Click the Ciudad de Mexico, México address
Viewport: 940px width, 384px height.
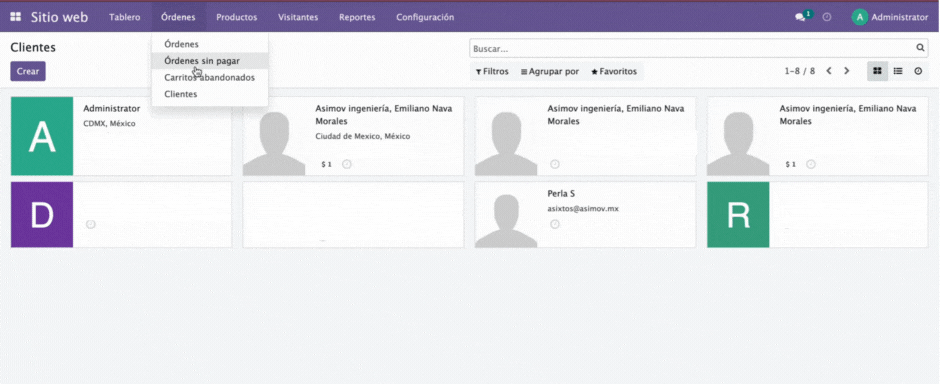[363, 136]
